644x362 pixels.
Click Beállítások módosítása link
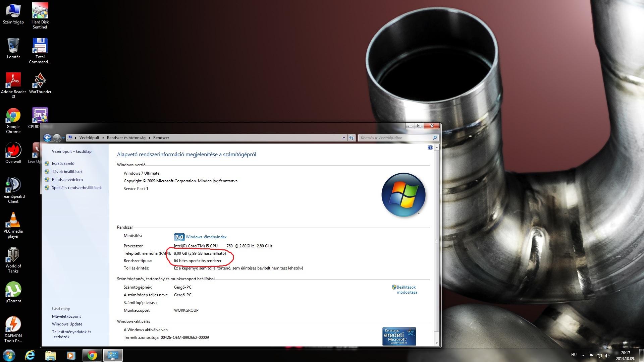pos(407,290)
